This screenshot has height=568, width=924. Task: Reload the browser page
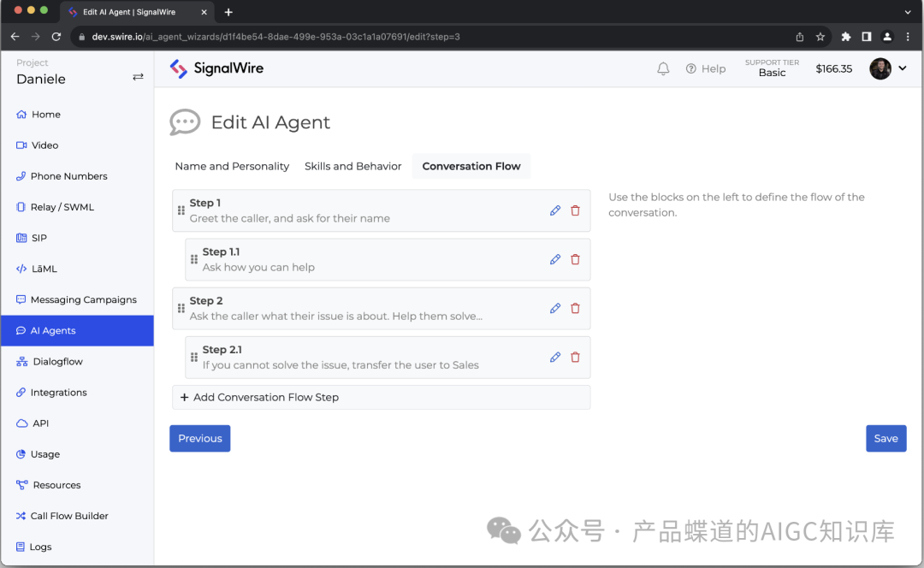tap(56, 37)
